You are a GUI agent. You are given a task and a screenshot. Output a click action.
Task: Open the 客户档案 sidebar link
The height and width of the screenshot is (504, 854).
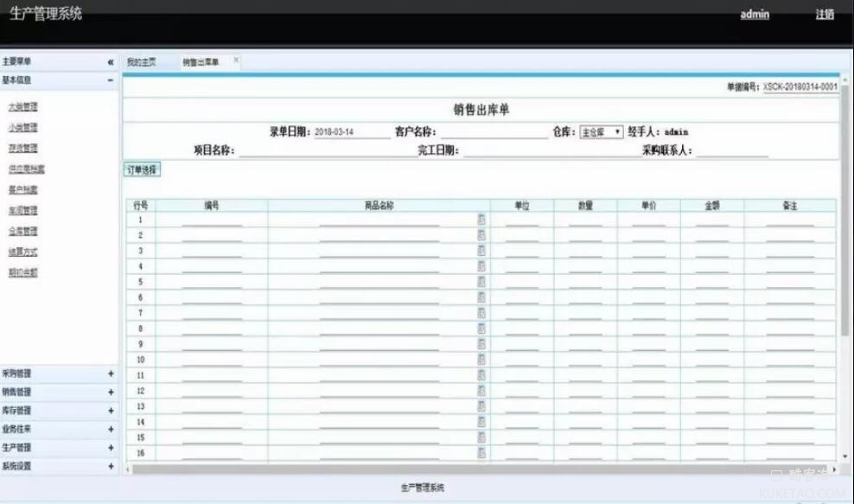coord(22,189)
